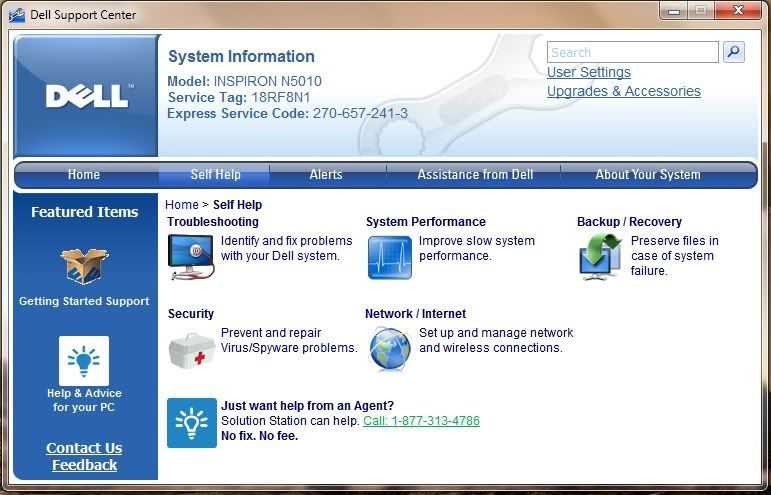
Task: Open the Network / Internet globe icon
Action: coord(390,349)
